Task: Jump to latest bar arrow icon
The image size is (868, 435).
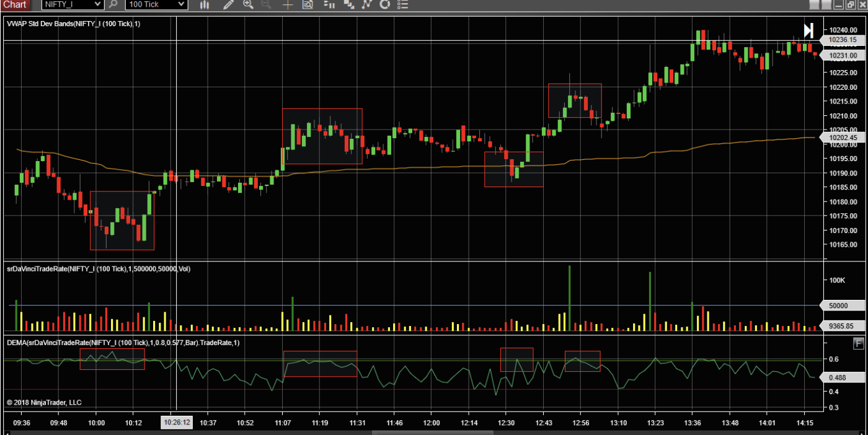Action: [x=808, y=30]
